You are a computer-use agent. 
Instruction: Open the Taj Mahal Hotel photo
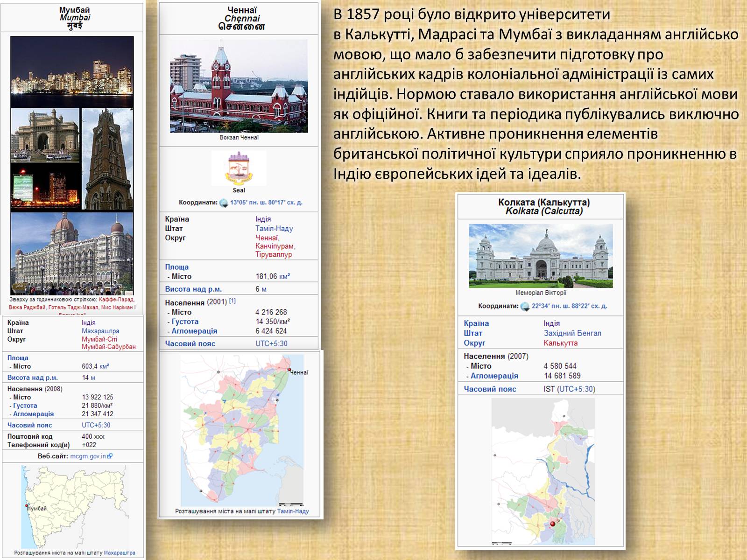pyautogui.click(x=72, y=254)
